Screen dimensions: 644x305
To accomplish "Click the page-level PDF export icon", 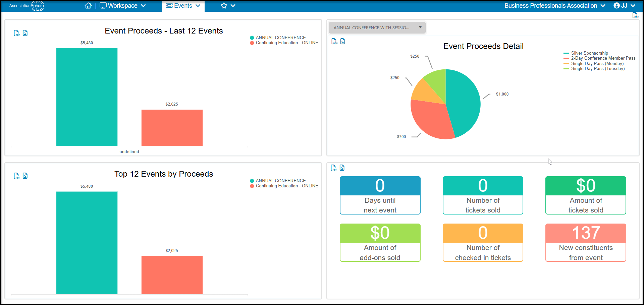I will coord(635,15).
